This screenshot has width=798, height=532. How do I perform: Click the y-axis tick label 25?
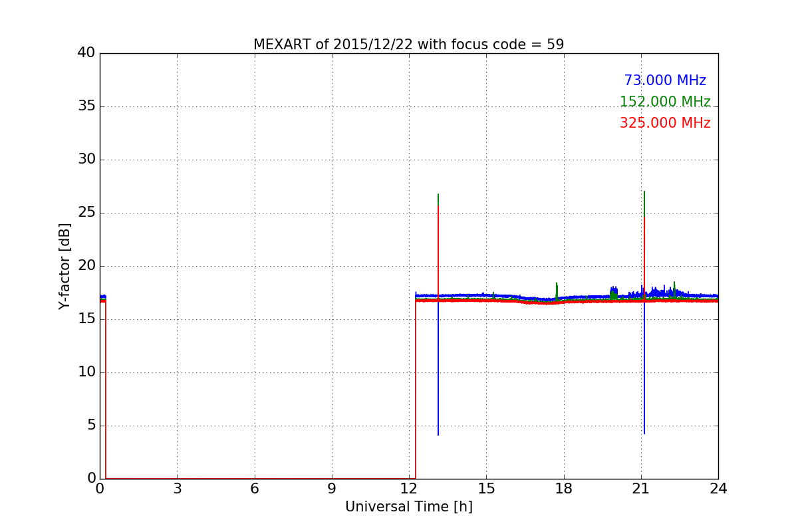click(86, 213)
